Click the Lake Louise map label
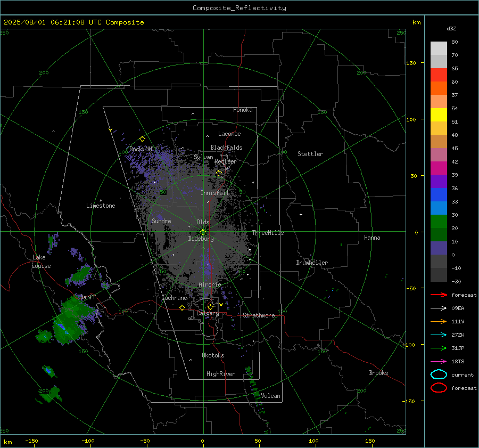 click(x=41, y=262)
